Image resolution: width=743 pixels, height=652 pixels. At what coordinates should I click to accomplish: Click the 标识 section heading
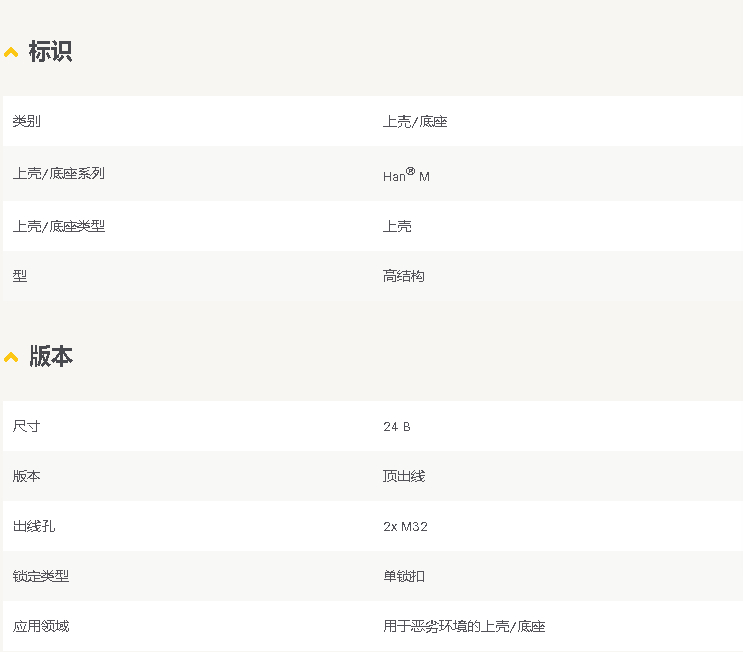pos(50,51)
